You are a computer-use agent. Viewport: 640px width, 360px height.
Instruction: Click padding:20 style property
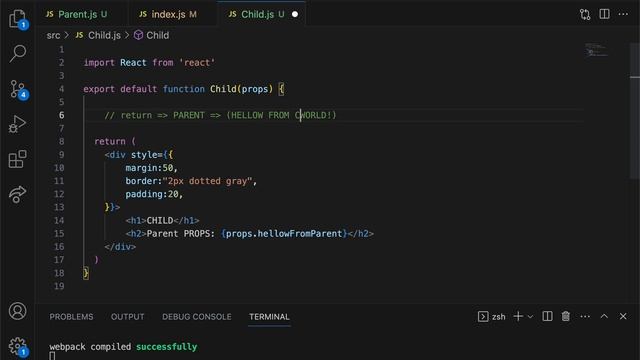pos(154,194)
